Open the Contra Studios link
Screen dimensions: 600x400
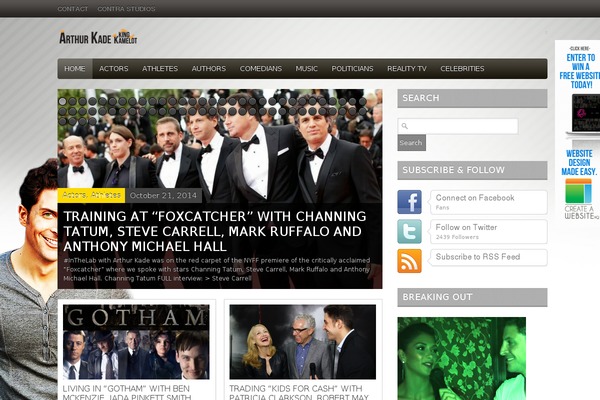click(126, 9)
